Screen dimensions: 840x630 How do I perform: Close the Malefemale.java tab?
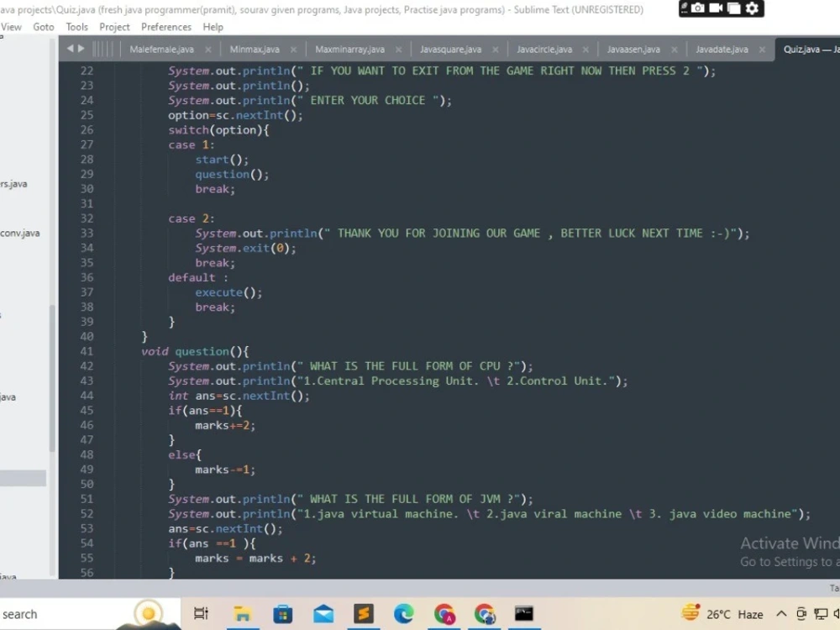[x=207, y=50]
